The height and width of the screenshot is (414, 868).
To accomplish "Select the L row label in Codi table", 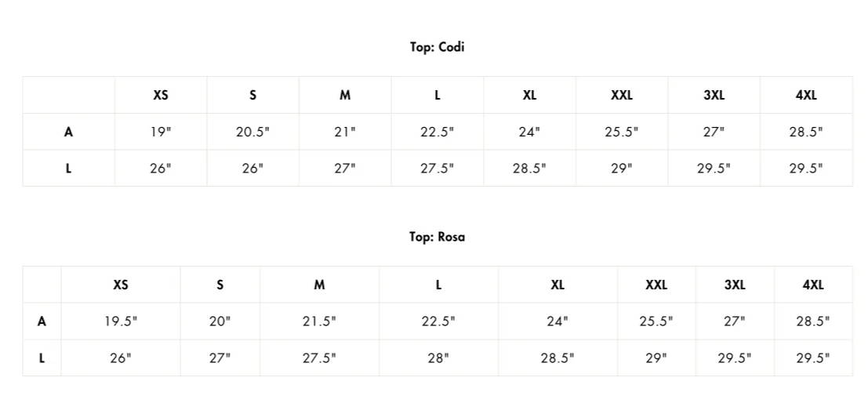I will pyautogui.click(x=69, y=169).
